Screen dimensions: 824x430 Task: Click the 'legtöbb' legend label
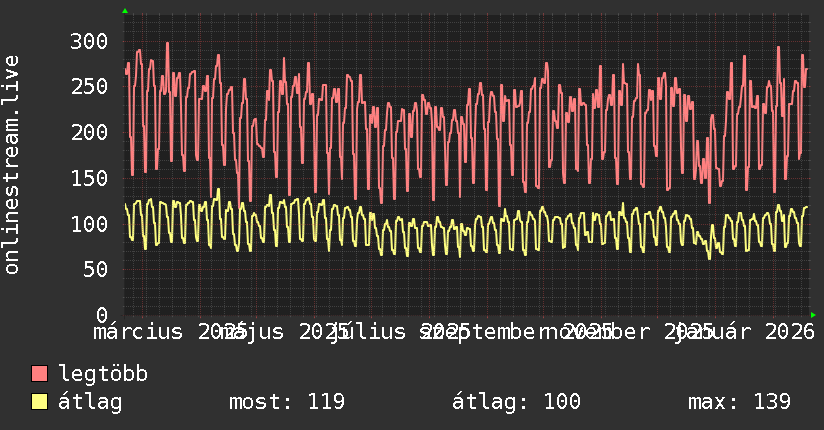103,374
